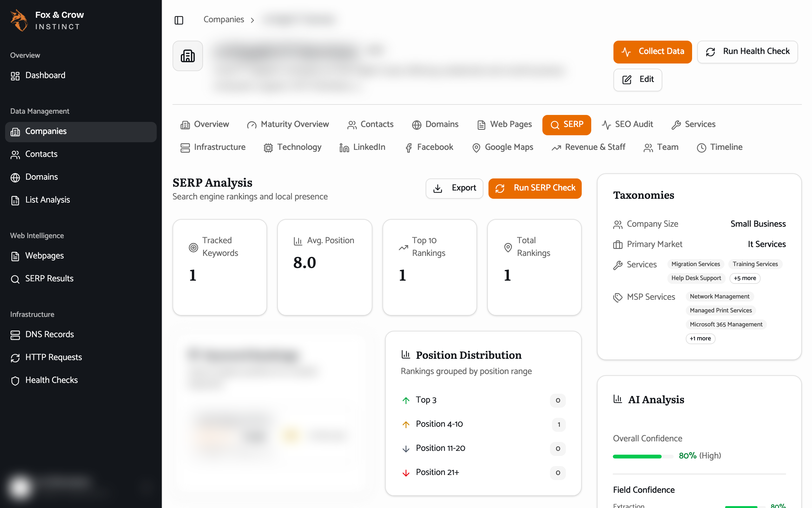Open List Analysis in the sidebar
This screenshot has width=812, height=508.
(x=81, y=200)
